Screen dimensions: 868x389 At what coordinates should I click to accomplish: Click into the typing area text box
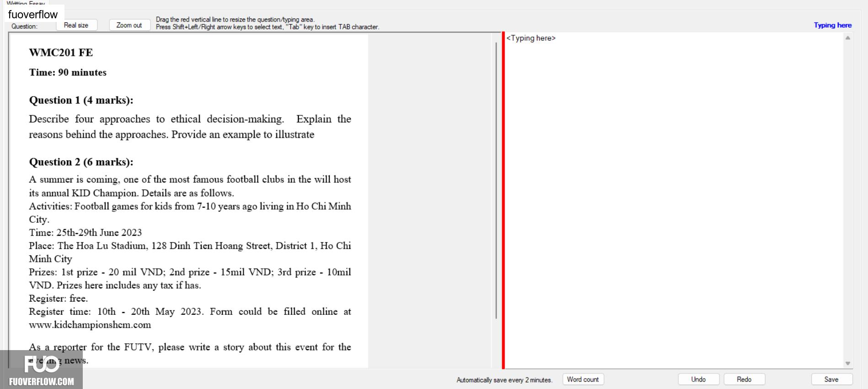674,200
